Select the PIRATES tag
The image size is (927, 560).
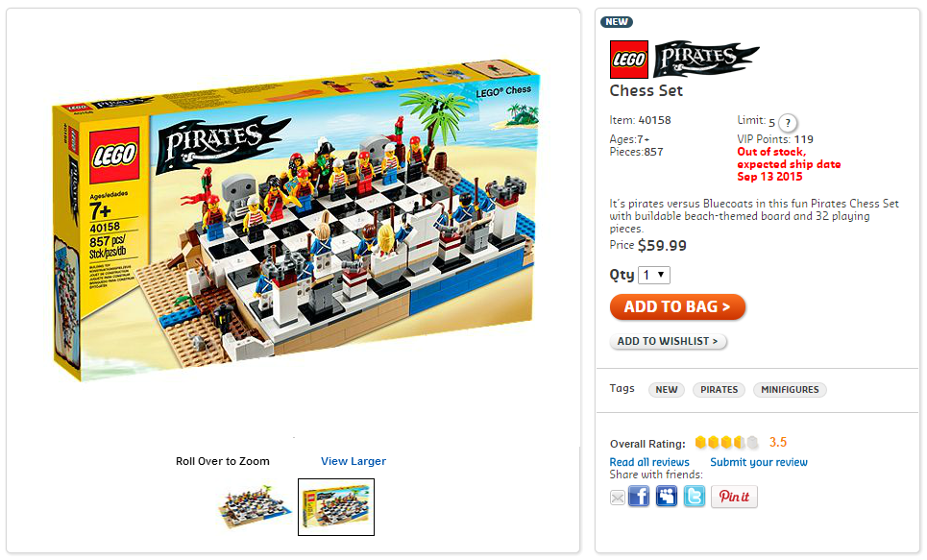tap(719, 390)
